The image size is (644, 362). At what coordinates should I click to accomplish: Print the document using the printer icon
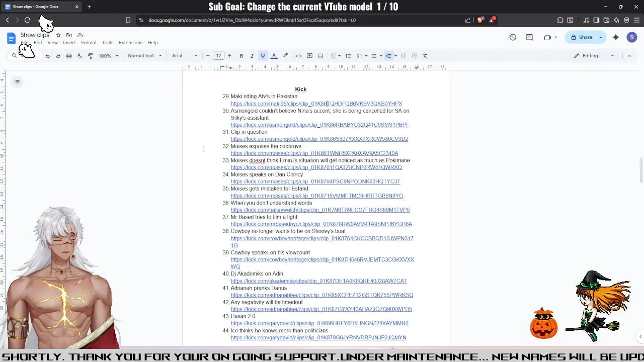[x=69, y=56]
